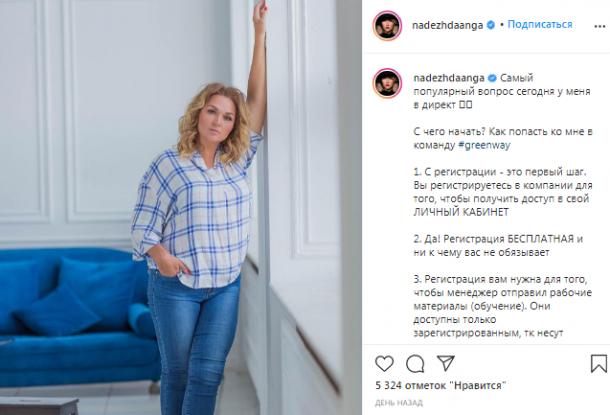Screen dimensions: 610x415
Task: Click the ДЕНЬ НАЗАД timestamp
Action: tap(399, 403)
